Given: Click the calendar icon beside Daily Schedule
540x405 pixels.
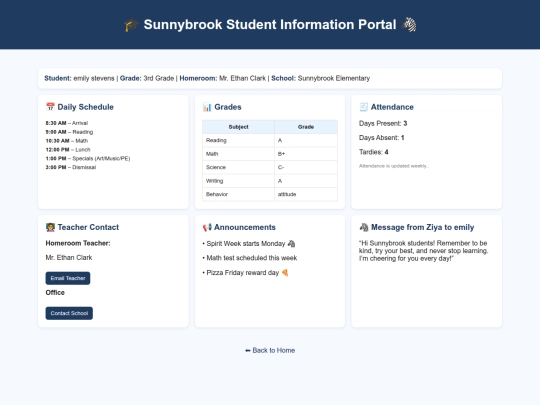Looking at the screenshot, I should 50,107.
